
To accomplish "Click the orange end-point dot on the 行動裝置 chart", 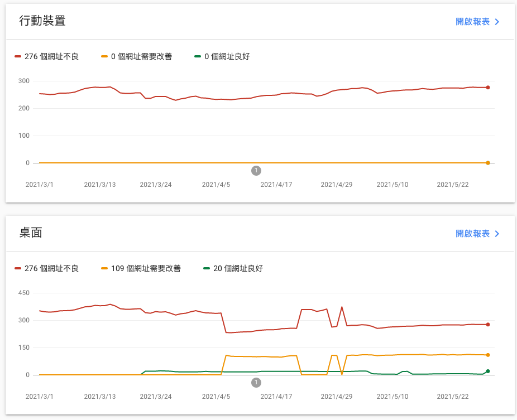I will tap(488, 163).
